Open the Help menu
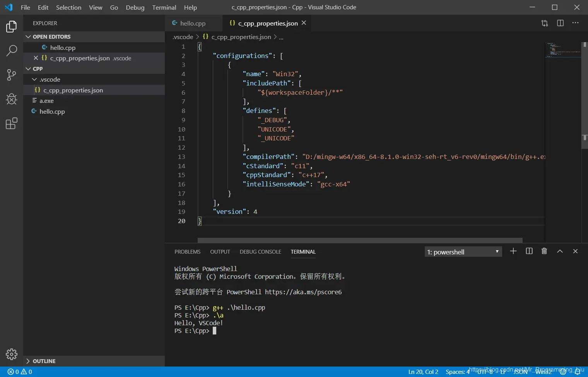588x377 pixels. 190,7
